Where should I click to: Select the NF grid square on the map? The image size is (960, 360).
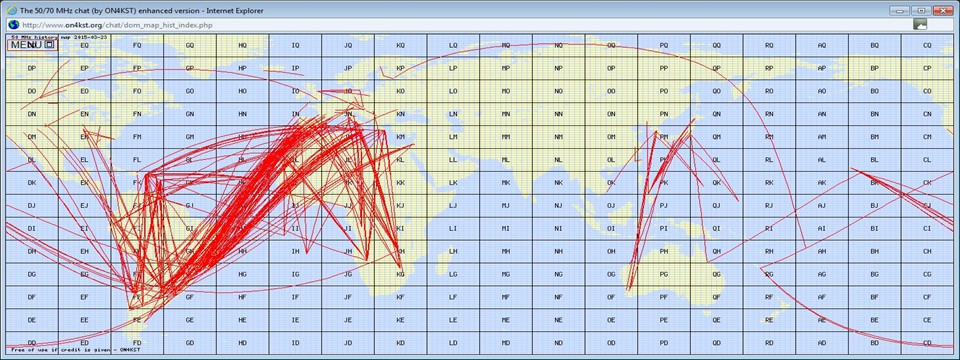tap(558, 297)
